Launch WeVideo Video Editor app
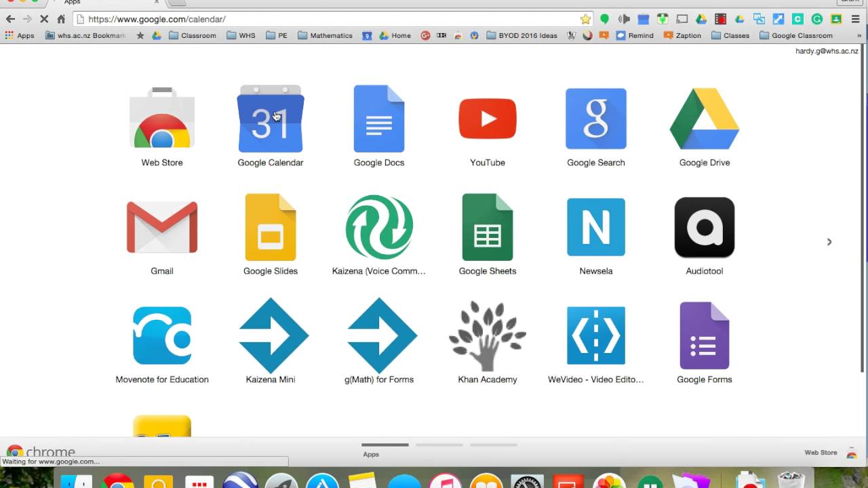Screen dimensions: 868x488 tap(596, 344)
